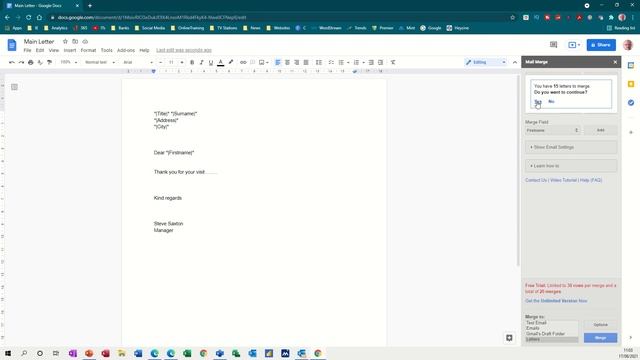The width and height of the screenshot is (640, 360).
Task: Star the Main Letter document
Action: pyautogui.click(x=65, y=41)
